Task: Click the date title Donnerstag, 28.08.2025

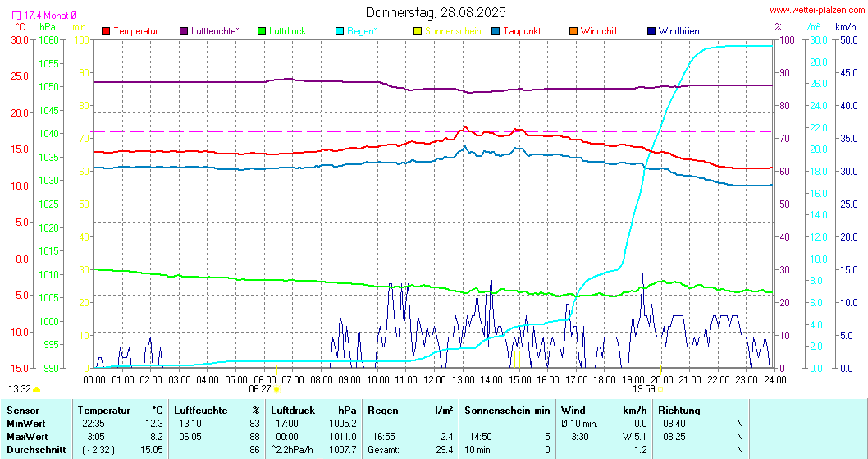Action: click(435, 12)
